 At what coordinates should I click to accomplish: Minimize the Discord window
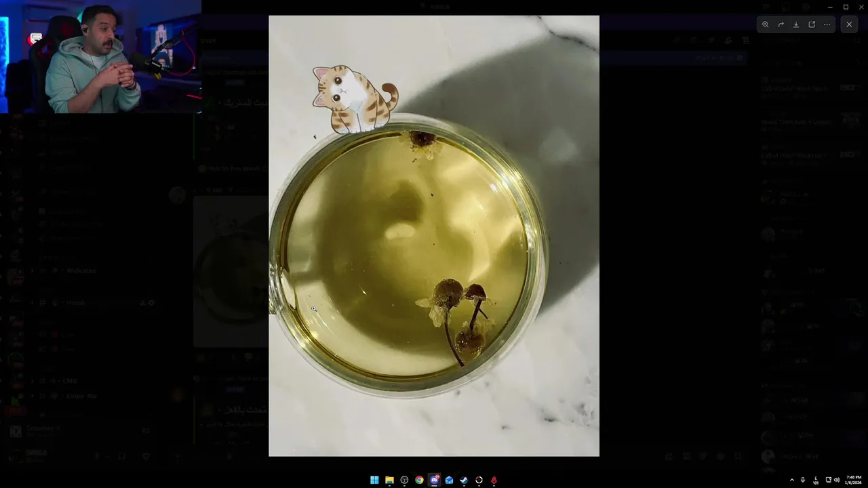click(829, 7)
